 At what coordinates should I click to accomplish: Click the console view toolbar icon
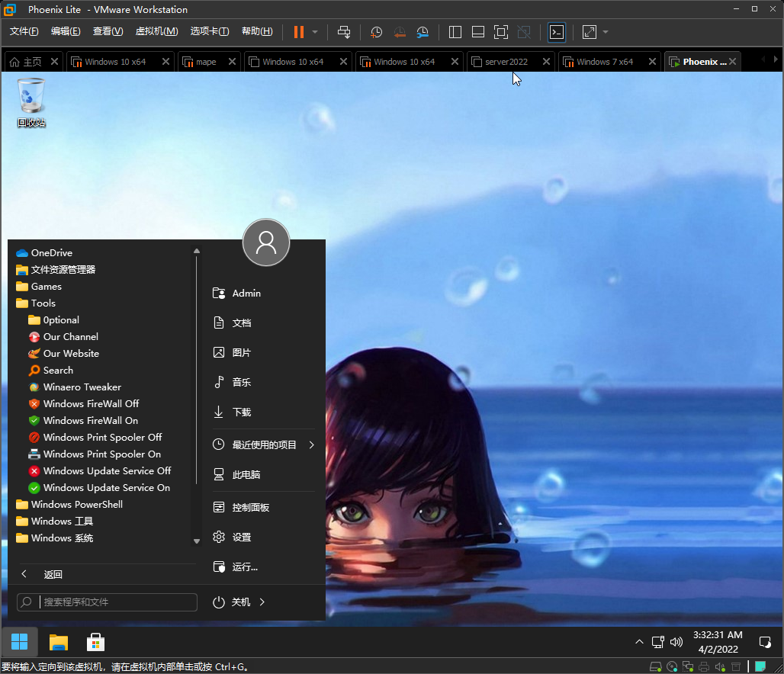pos(557,32)
